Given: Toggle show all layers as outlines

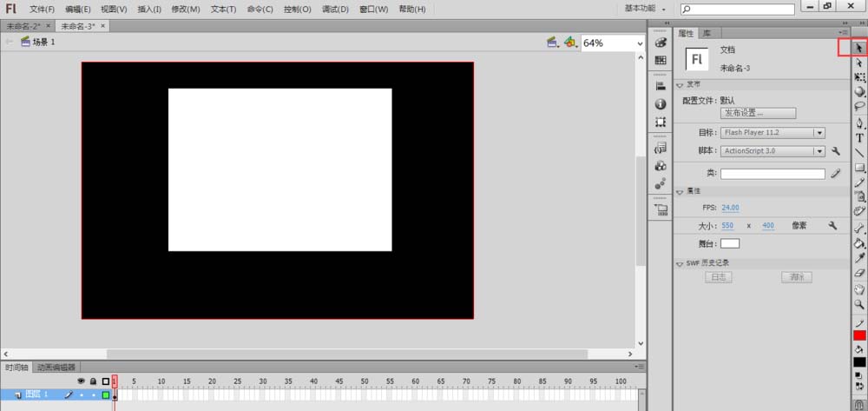Looking at the screenshot, I should [106, 381].
